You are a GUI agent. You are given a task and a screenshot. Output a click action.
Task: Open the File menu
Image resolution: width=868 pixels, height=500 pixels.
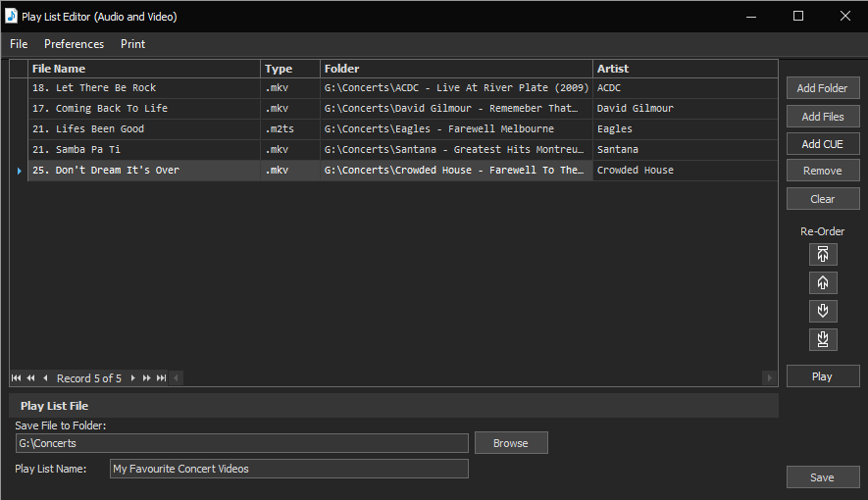coord(19,44)
